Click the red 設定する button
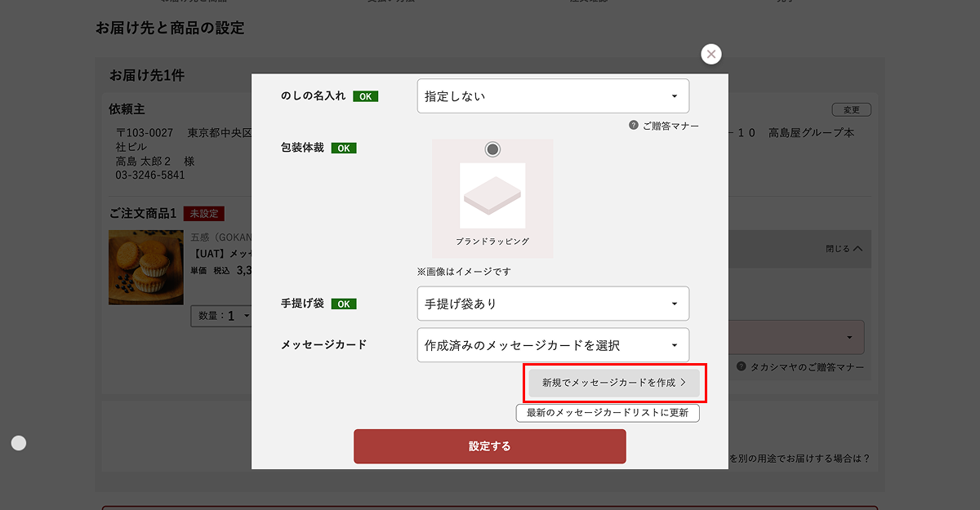The image size is (980, 510). [490, 446]
